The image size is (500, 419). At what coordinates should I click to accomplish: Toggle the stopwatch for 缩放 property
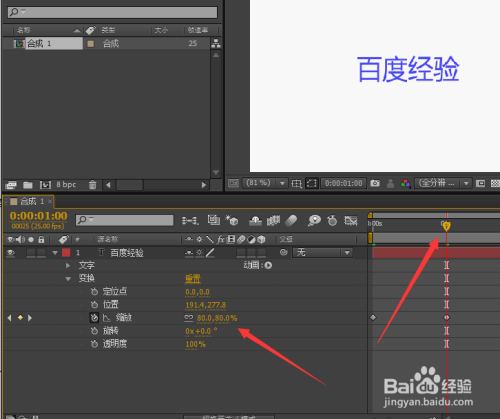coord(94,318)
